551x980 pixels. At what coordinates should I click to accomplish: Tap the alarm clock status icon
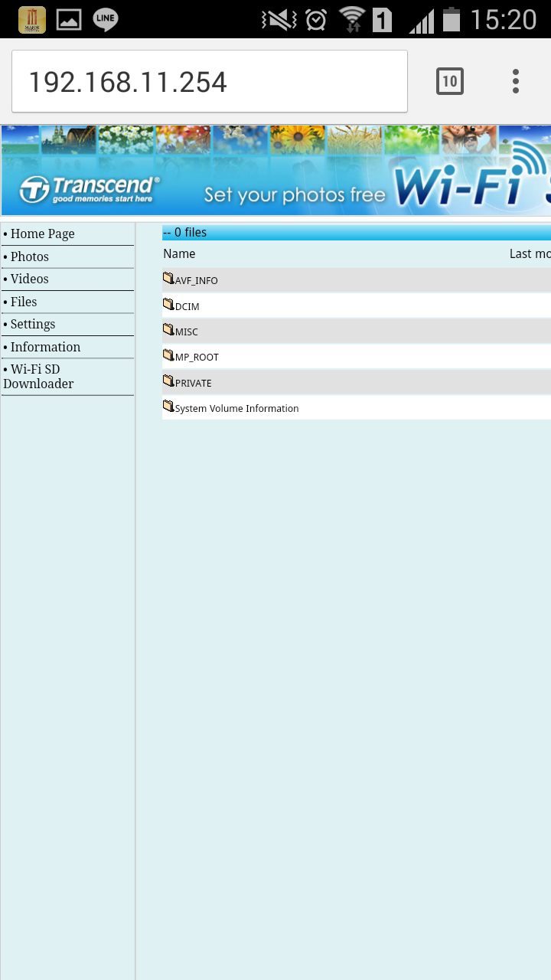pyautogui.click(x=316, y=19)
